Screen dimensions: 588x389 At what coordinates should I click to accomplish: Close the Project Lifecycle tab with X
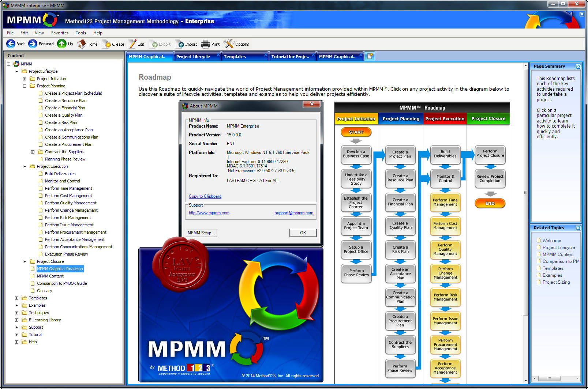click(218, 55)
